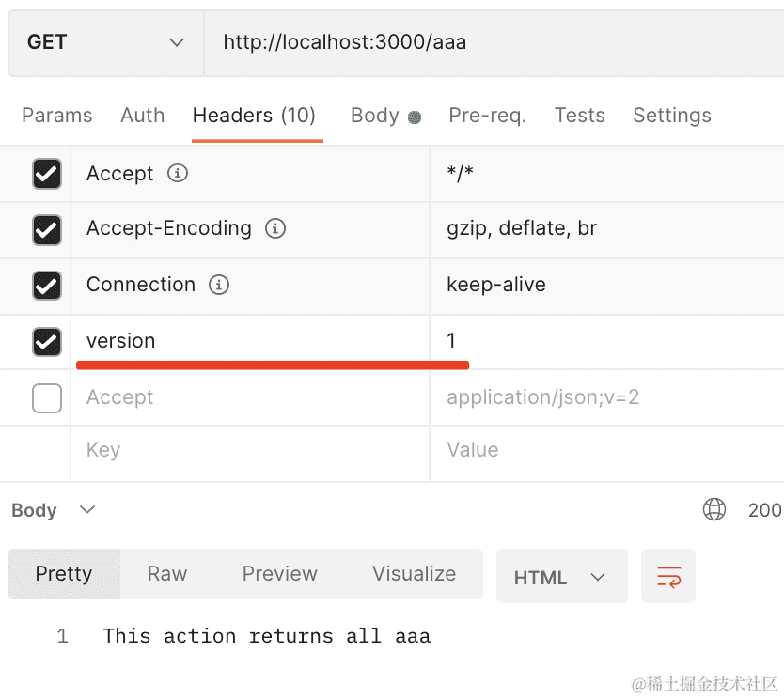This screenshot has height=699, width=784.
Task: Open the Tests tab
Action: coord(579,116)
